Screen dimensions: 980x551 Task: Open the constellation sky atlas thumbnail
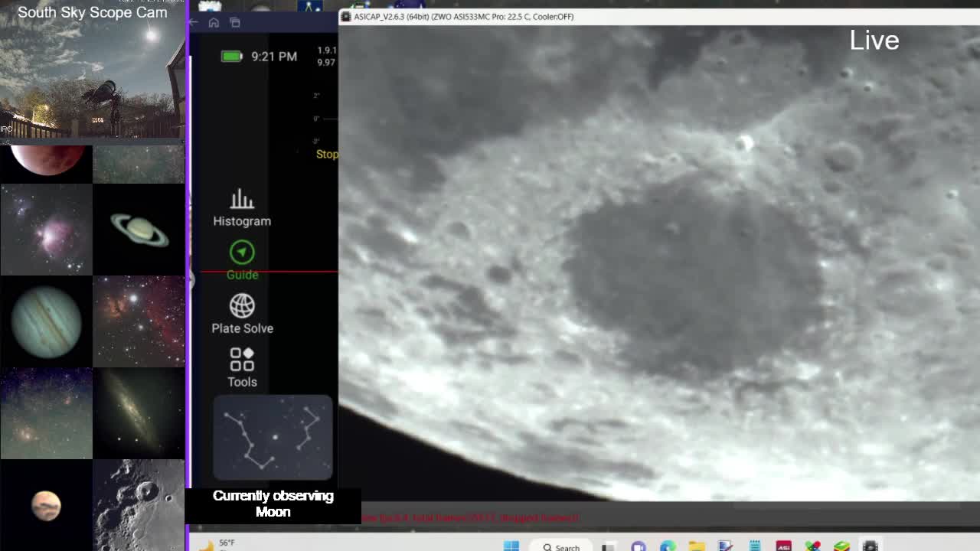tap(273, 438)
